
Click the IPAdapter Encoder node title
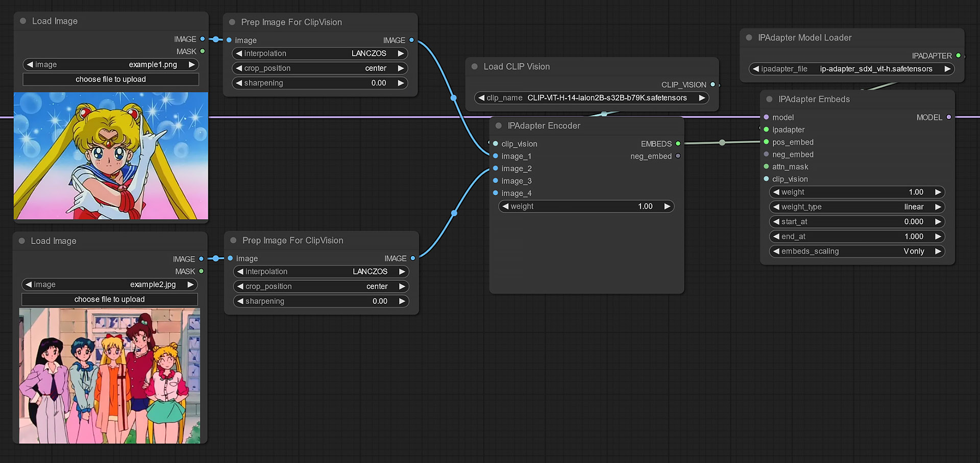click(544, 126)
